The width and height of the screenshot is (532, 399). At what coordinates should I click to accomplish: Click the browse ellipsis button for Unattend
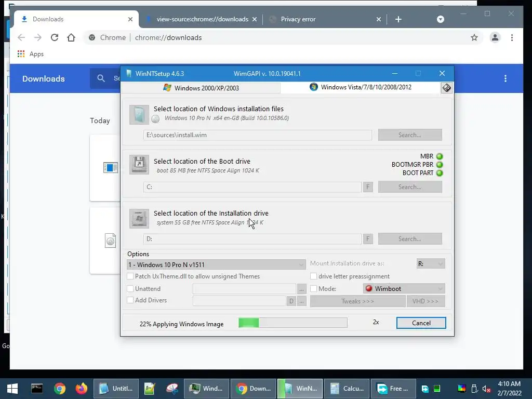[301, 289]
